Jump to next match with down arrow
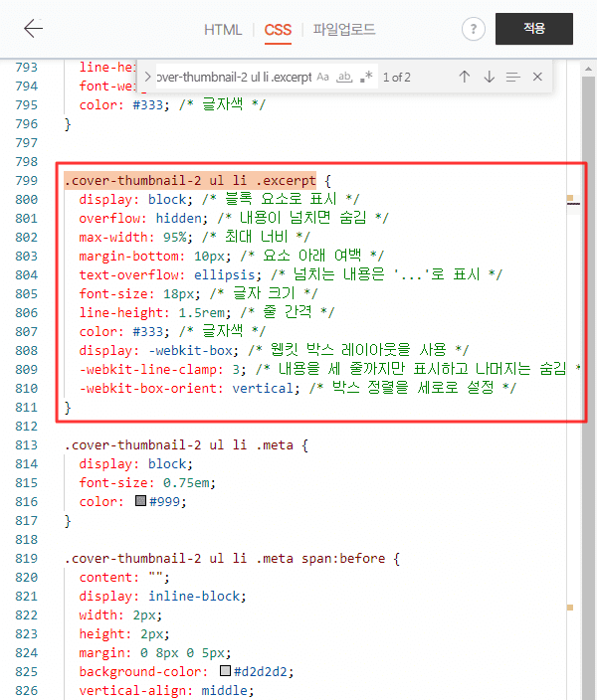This screenshot has height=700, width=597. click(x=490, y=77)
